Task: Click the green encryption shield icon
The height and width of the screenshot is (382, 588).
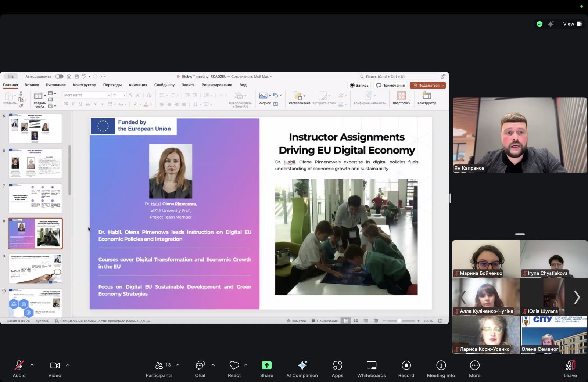Action: (x=539, y=24)
